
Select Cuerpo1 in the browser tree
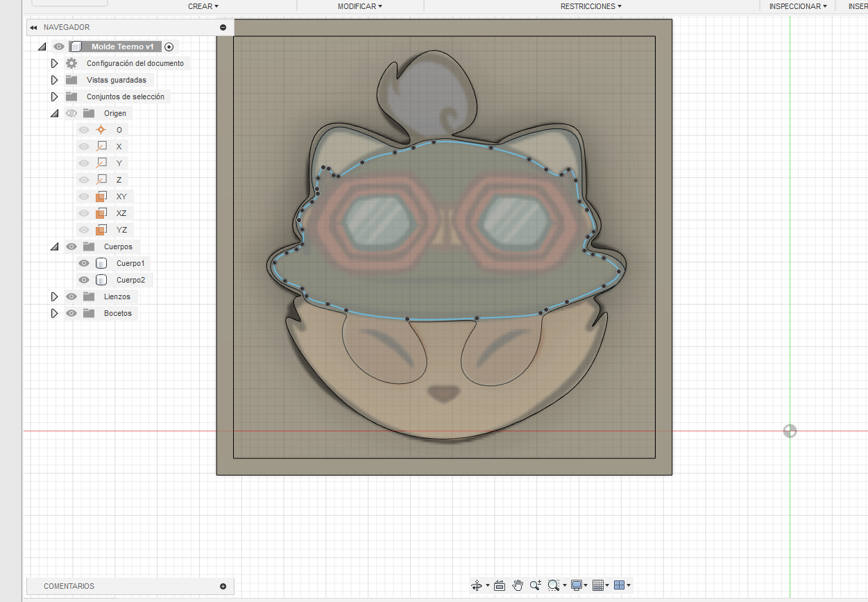[x=130, y=263]
